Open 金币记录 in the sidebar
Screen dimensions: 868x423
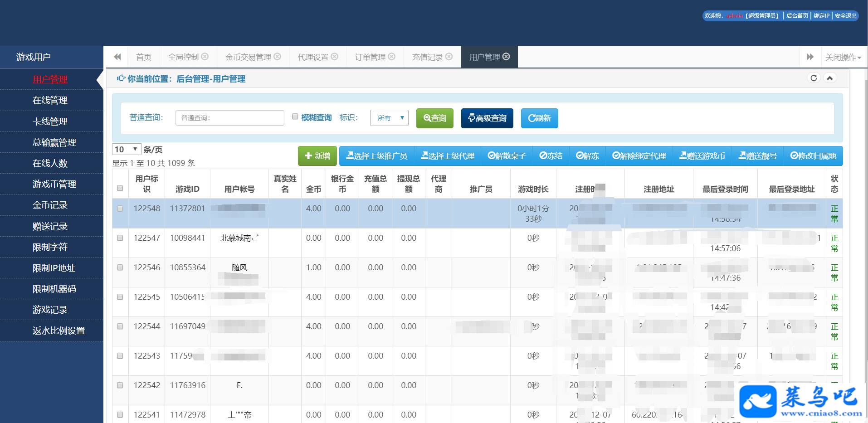(52, 205)
